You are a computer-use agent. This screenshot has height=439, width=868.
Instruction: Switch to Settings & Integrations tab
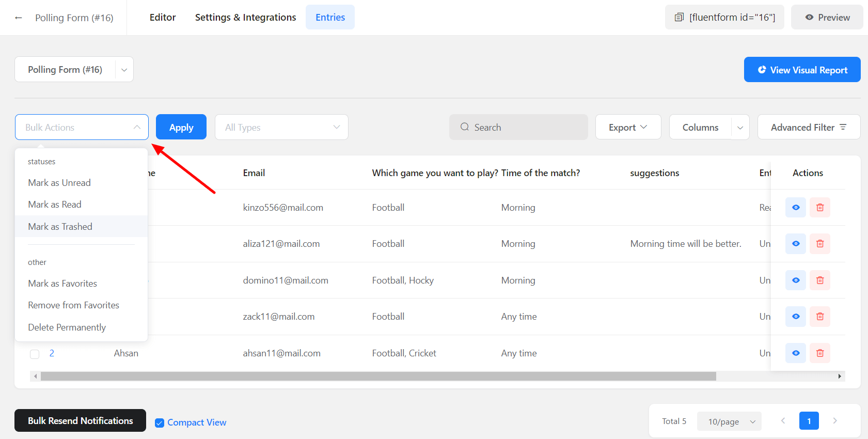pyautogui.click(x=245, y=18)
